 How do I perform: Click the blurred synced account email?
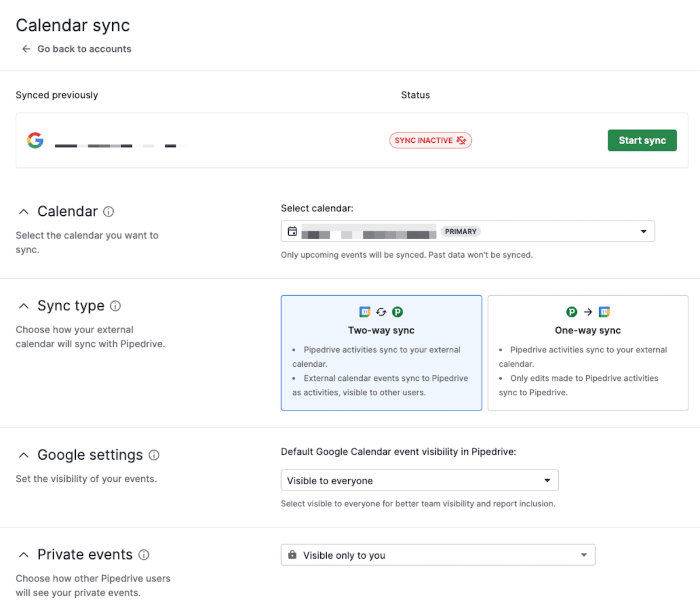click(120, 145)
